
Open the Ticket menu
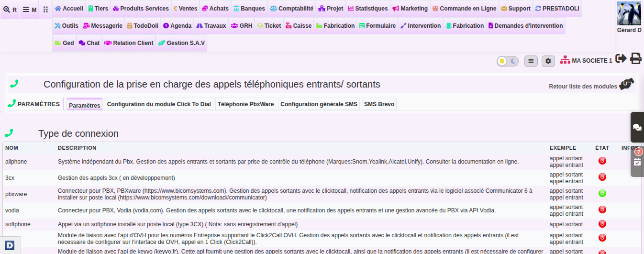tap(269, 26)
